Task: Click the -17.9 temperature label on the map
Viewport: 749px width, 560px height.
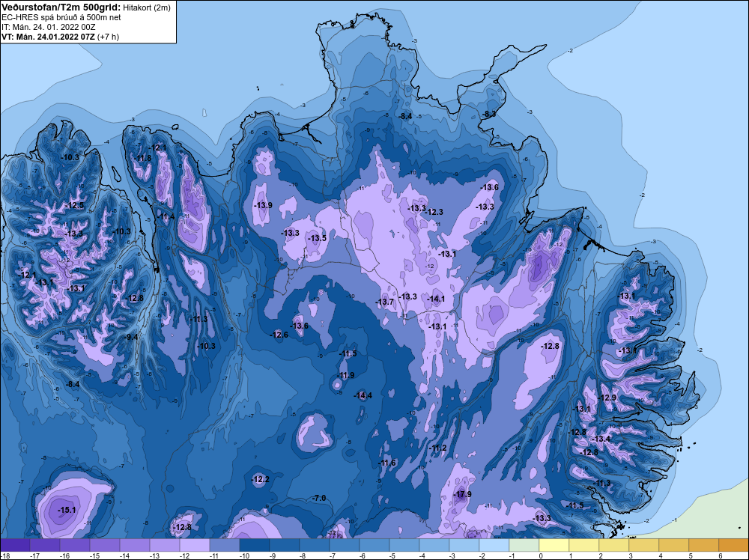Action: tap(462, 494)
